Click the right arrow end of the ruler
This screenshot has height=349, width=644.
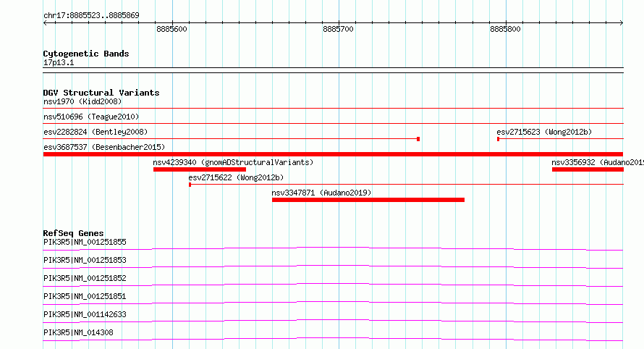coord(622,23)
